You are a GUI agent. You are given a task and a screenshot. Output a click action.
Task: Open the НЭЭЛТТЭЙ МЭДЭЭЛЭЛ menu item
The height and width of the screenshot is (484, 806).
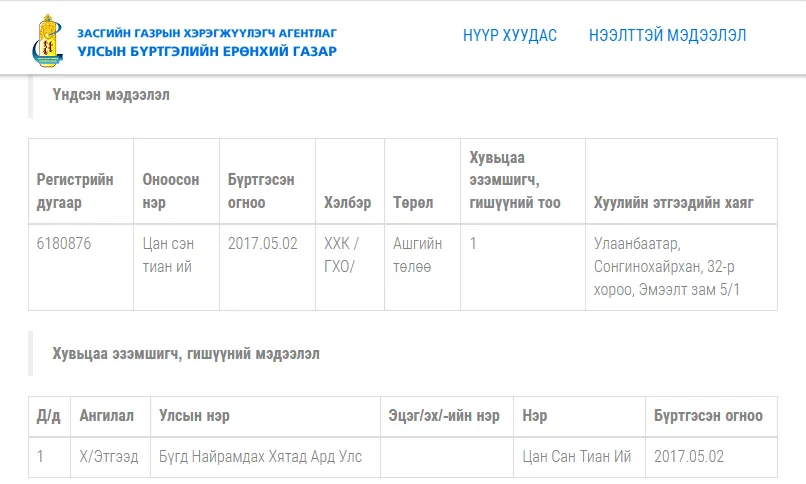pos(667,35)
